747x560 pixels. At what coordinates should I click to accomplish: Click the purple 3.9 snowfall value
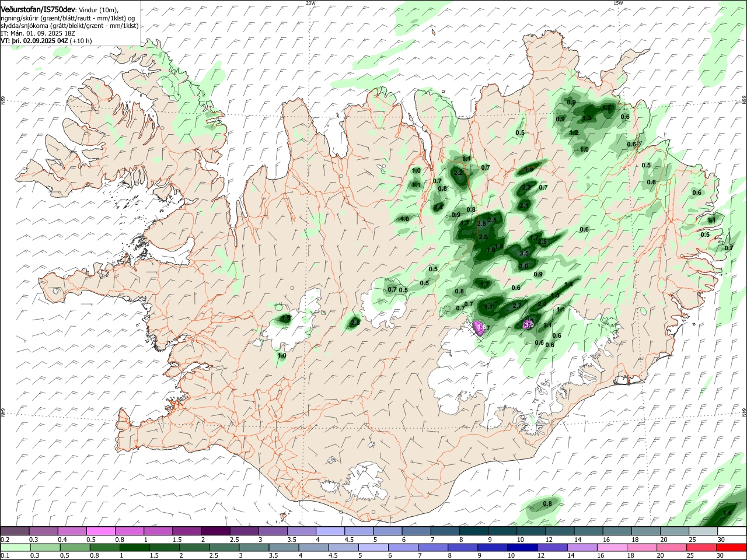coord(529,324)
